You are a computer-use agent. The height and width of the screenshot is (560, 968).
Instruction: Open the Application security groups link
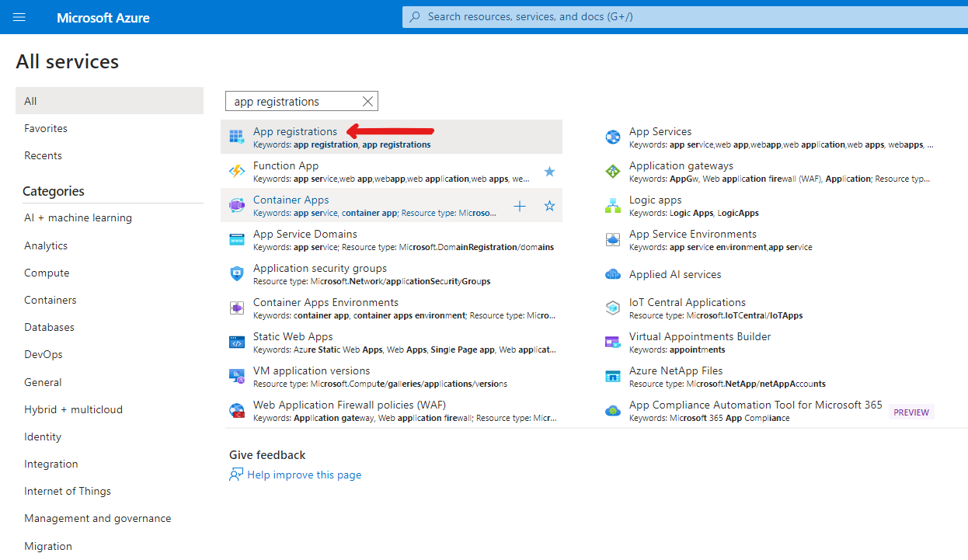coord(320,268)
